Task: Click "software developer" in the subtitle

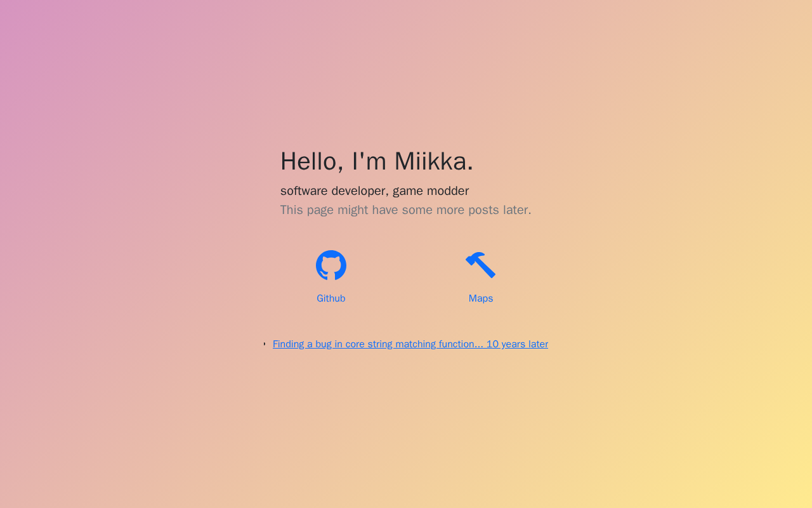Action: click(333, 191)
